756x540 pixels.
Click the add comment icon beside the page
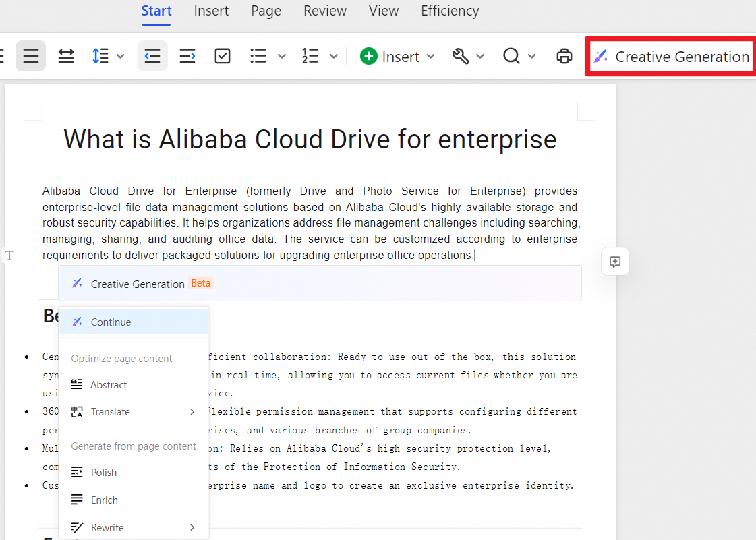(x=615, y=262)
